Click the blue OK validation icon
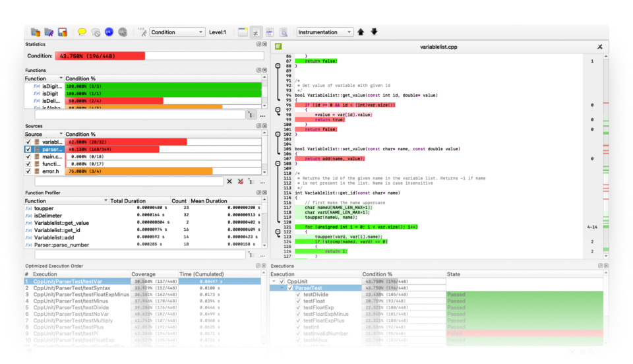 pos(109,32)
